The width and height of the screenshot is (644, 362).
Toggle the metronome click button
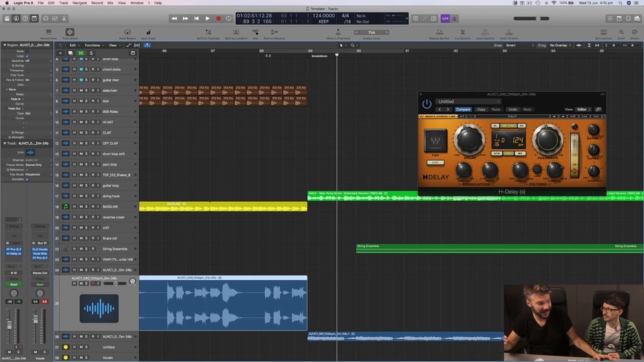[454, 19]
